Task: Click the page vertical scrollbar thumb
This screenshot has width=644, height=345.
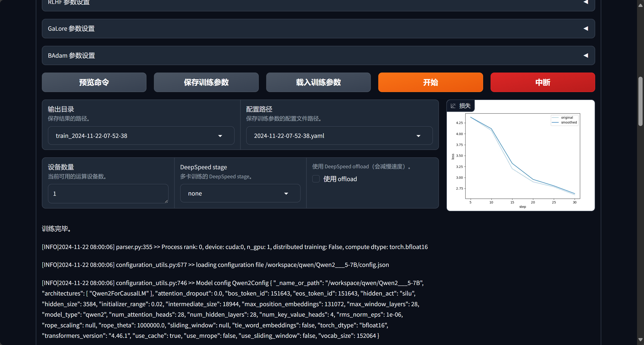Action: [640, 101]
